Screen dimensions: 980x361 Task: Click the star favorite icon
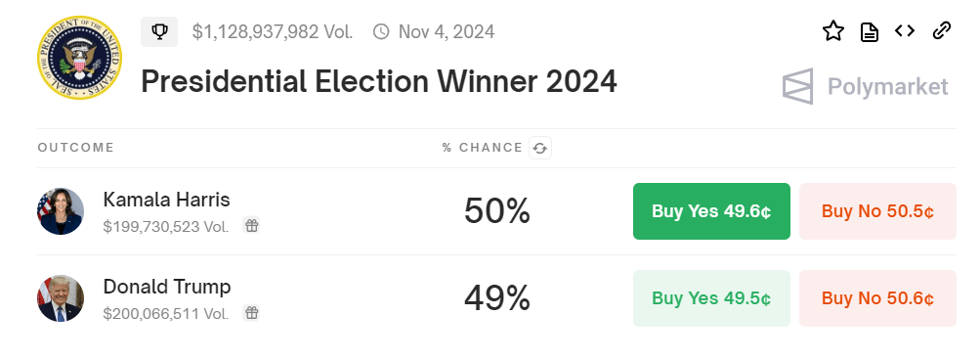point(833,31)
